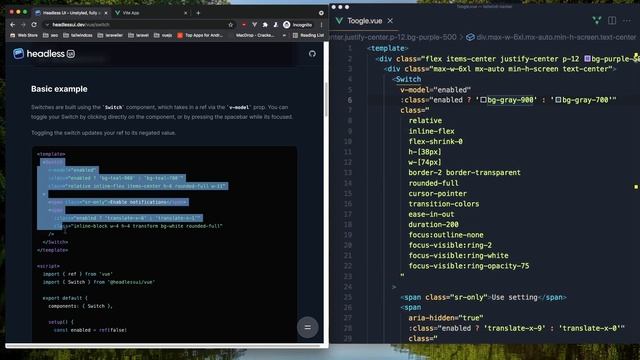The image size is (640, 360).
Task: Click the Basic example heading
Action: (59, 89)
